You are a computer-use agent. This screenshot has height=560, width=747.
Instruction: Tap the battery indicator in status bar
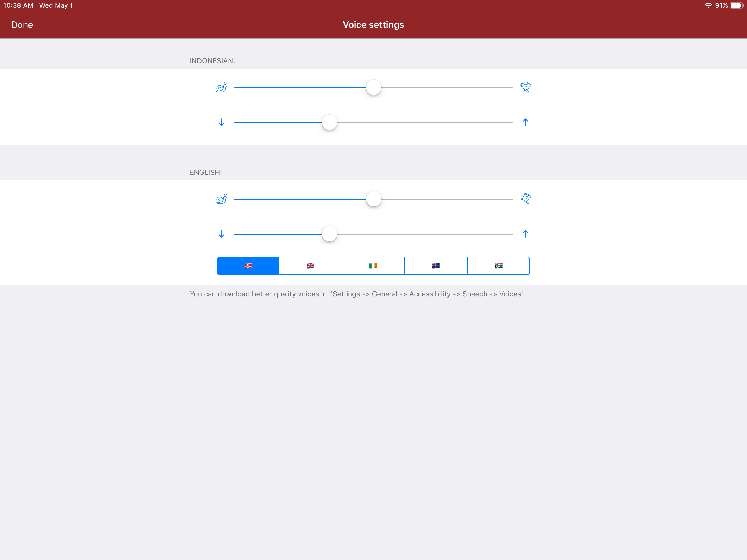[x=736, y=5]
